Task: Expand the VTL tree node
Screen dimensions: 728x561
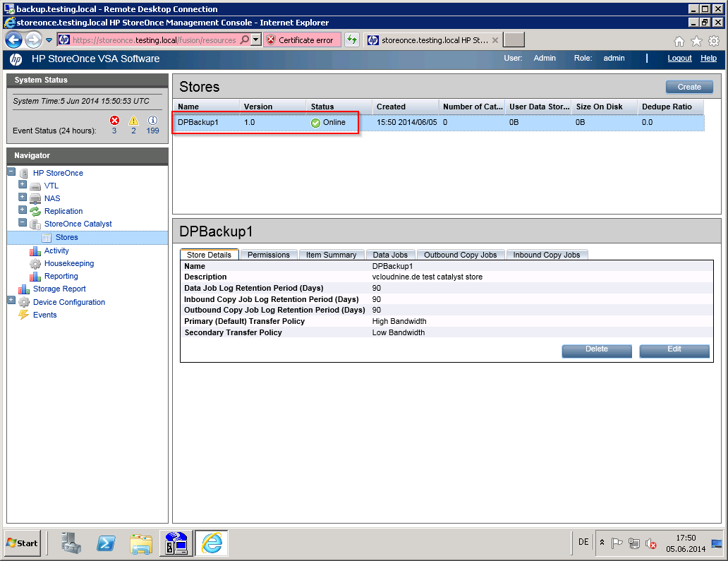Action: tap(23, 184)
